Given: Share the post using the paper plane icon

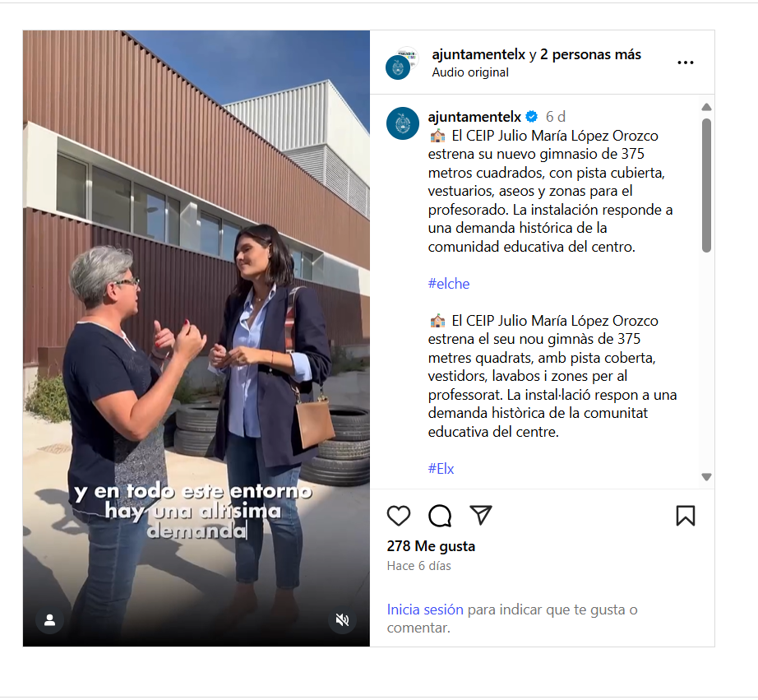Looking at the screenshot, I should [x=481, y=515].
